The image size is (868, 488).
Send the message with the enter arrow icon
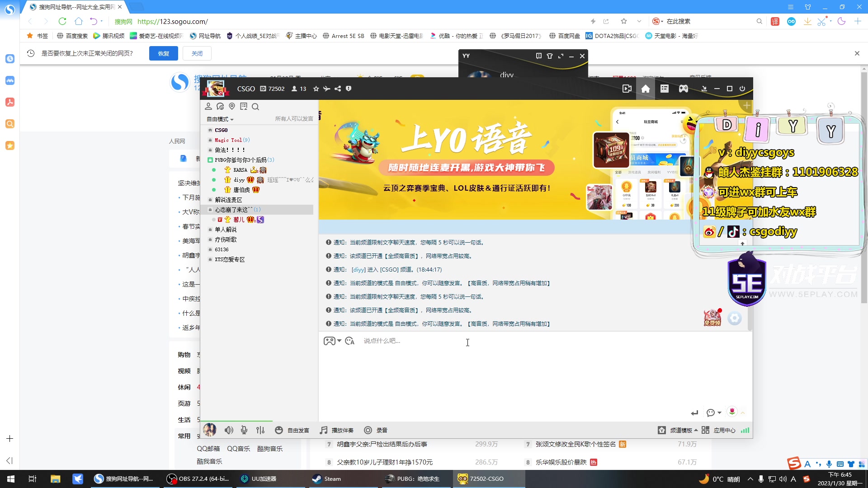[x=694, y=413]
